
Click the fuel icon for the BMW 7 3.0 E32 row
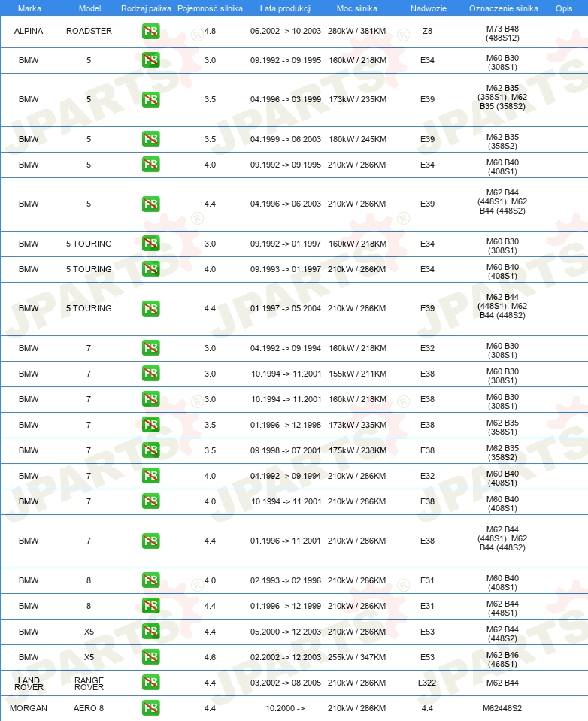(151, 348)
